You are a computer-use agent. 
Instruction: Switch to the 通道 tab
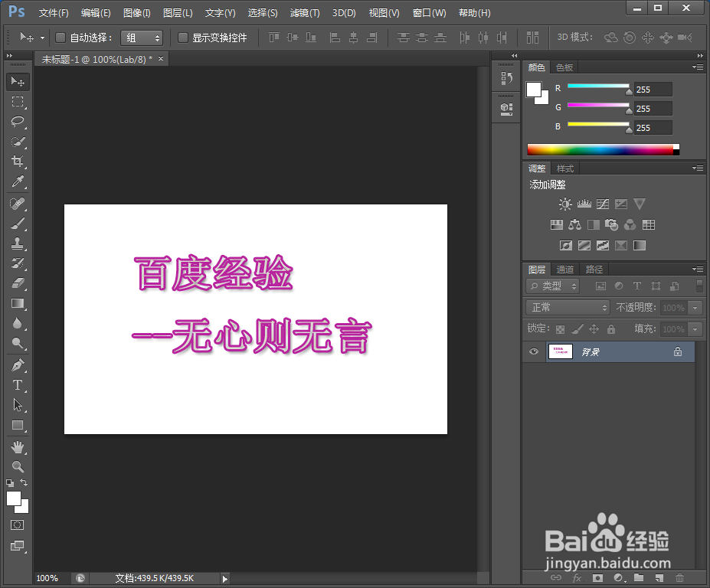pos(564,269)
